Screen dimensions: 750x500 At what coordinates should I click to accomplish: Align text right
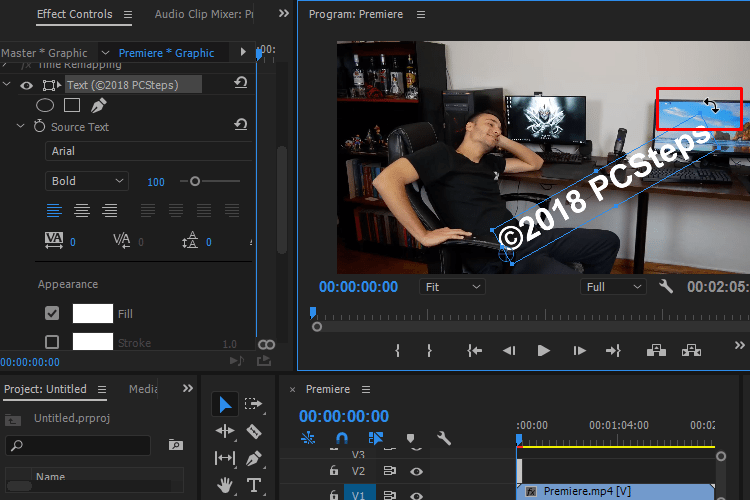point(110,210)
